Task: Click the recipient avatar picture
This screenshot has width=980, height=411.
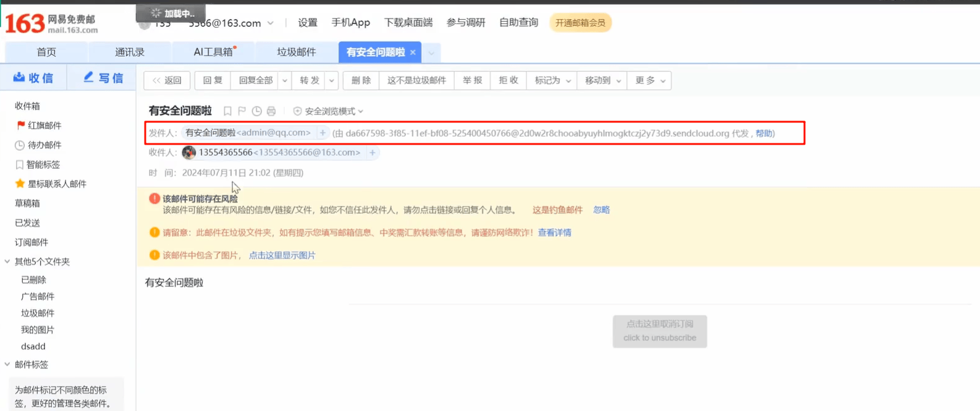Action: click(189, 153)
